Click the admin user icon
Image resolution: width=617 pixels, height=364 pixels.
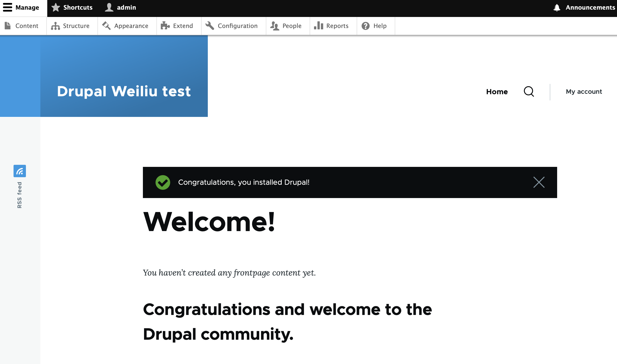pyautogui.click(x=109, y=8)
